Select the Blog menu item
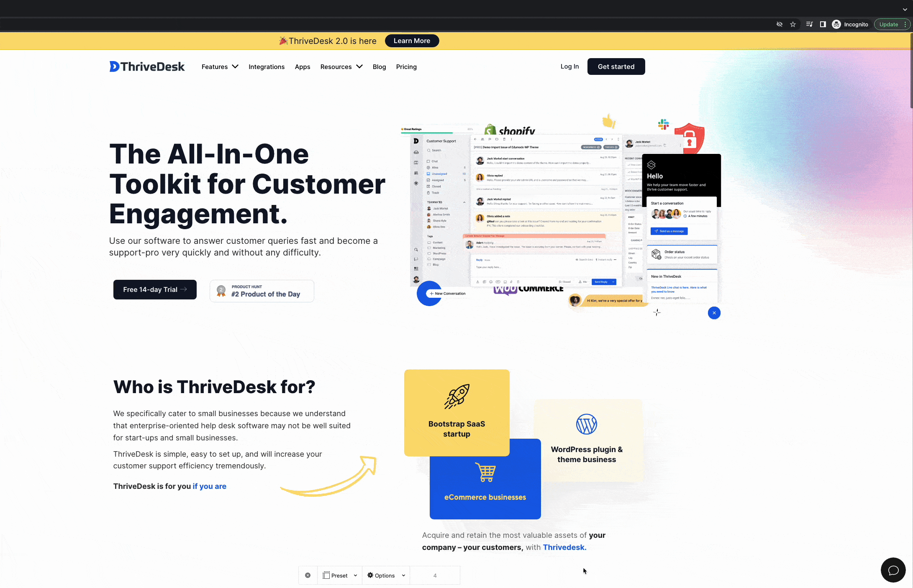Viewport: 913px width, 588px height. (x=380, y=66)
